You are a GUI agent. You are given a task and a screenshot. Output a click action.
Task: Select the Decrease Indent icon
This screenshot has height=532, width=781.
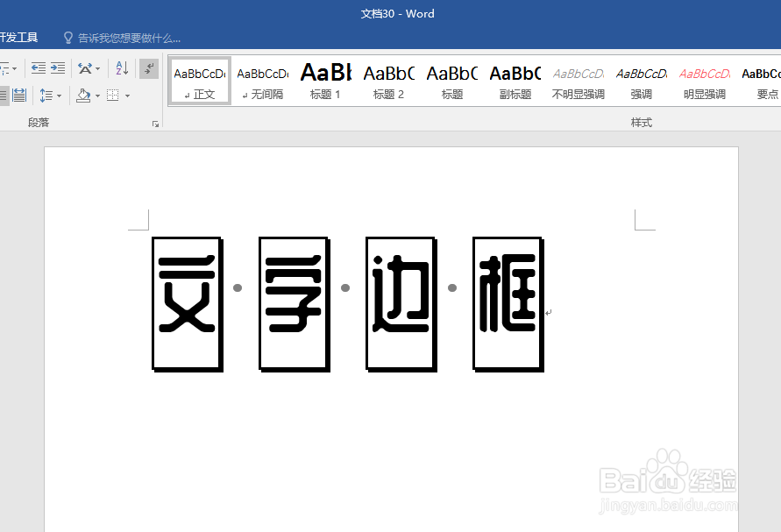[x=39, y=68]
